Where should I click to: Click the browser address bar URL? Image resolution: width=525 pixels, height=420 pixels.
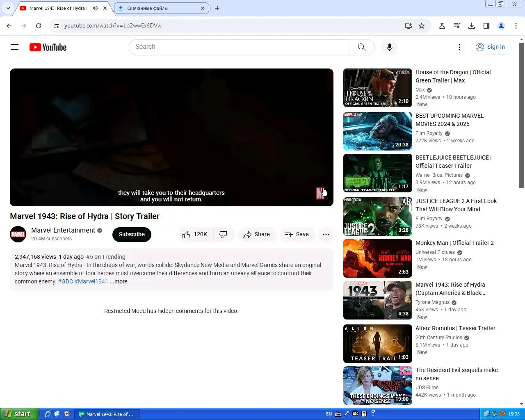click(x=113, y=25)
